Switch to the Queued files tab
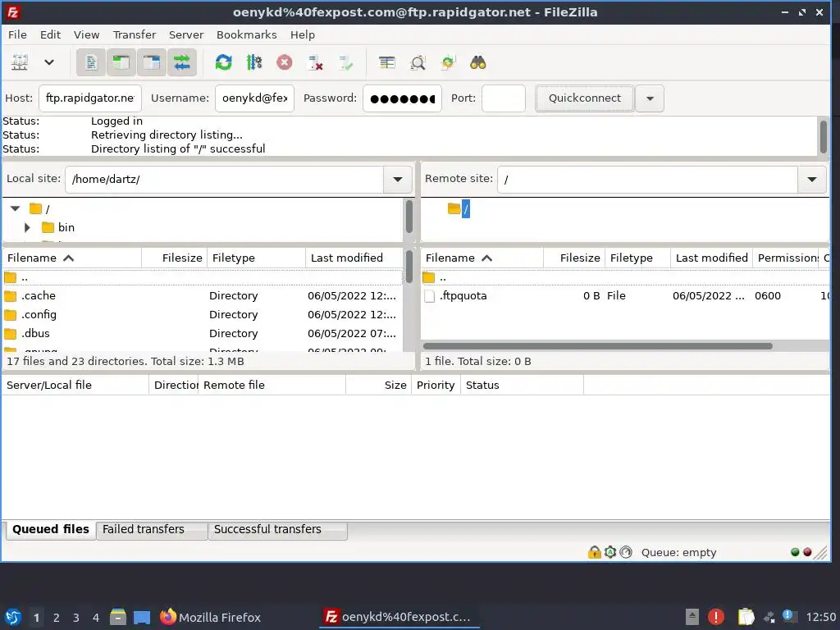This screenshot has height=630, width=840. pyautogui.click(x=51, y=529)
